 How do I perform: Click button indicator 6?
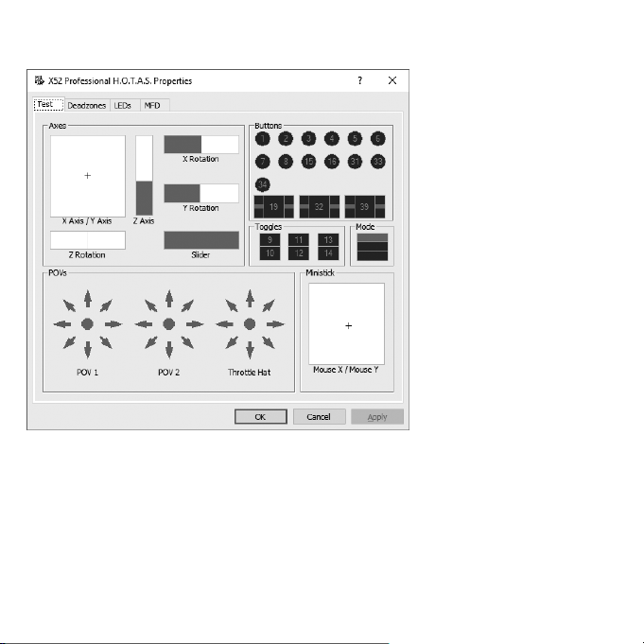(x=378, y=139)
